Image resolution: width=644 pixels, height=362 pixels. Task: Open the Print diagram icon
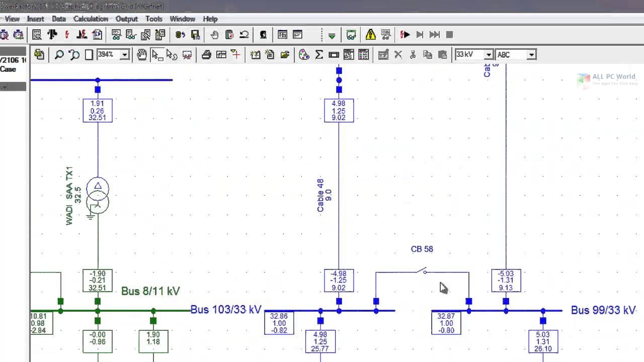click(x=206, y=54)
